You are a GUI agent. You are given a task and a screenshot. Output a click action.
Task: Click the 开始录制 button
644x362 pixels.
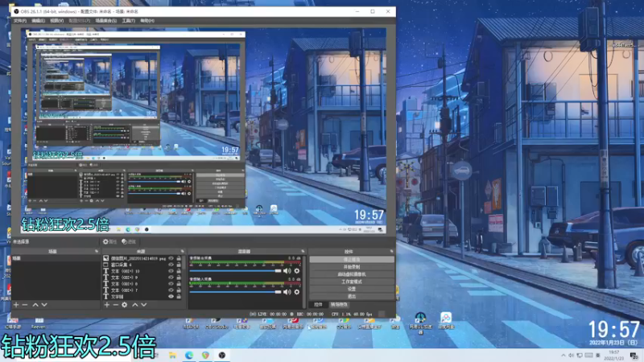pos(352,267)
